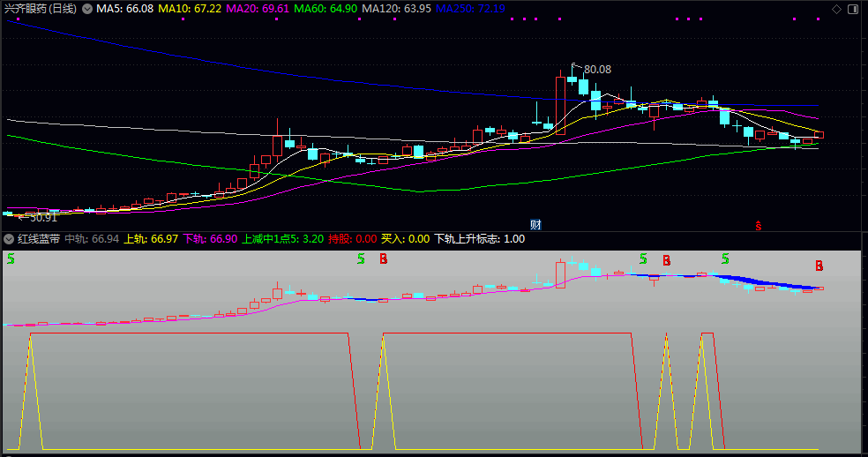
Task: Click the tall red candlestick below 80.08
Action: (559, 104)
